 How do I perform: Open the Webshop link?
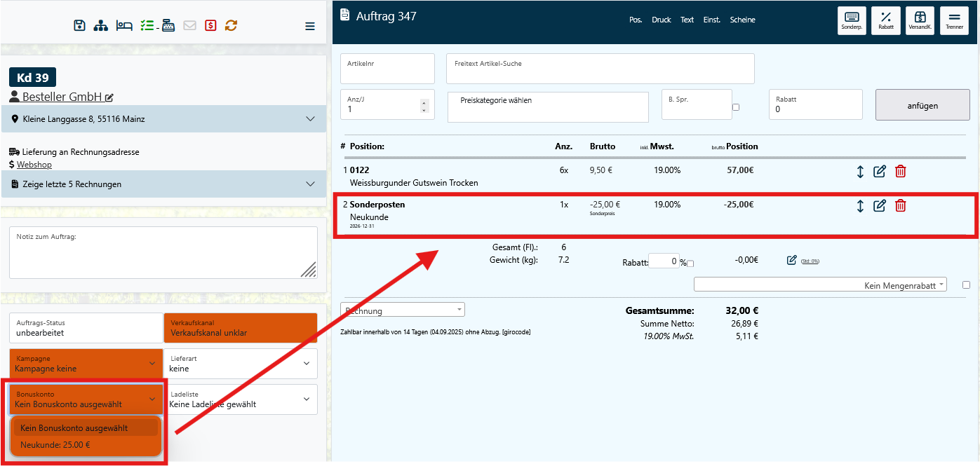[34, 165]
